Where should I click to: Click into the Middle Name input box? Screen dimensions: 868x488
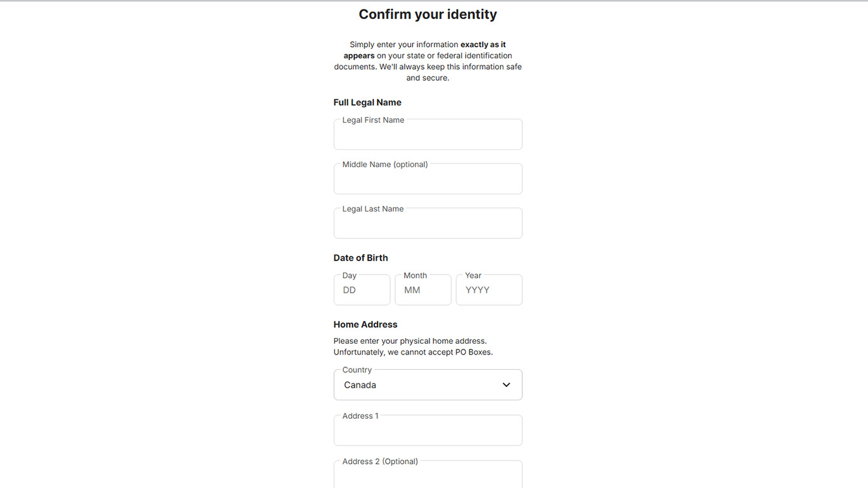click(x=428, y=180)
